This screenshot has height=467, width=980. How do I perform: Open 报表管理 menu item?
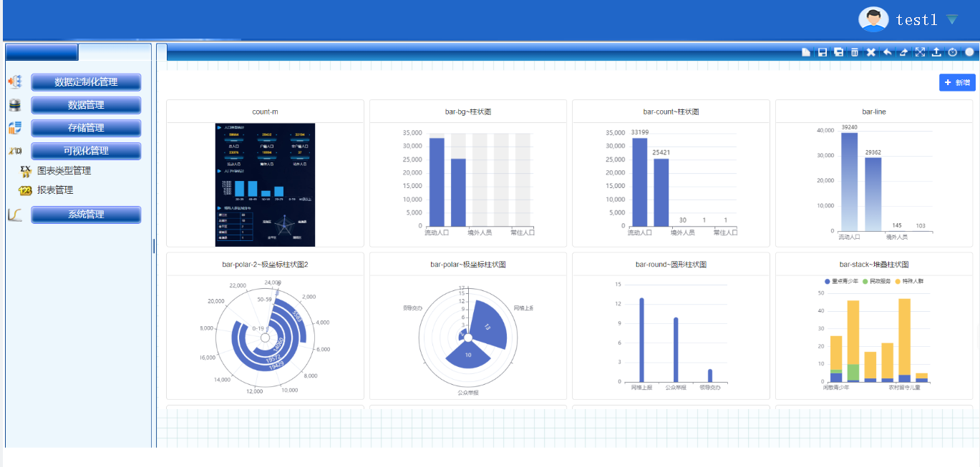click(x=55, y=190)
